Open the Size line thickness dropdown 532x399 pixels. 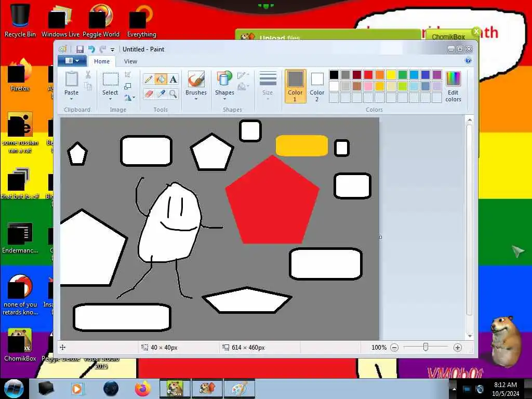(x=268, y=86)
